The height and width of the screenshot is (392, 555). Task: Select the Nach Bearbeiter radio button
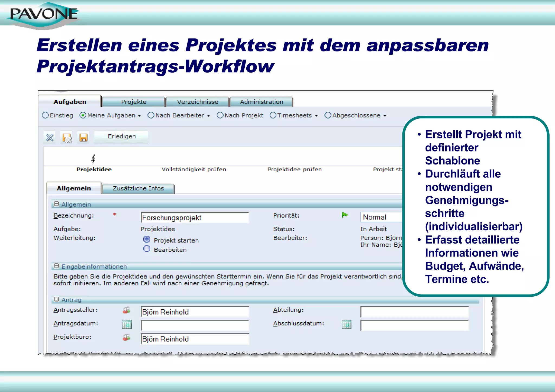coord(151,115)
